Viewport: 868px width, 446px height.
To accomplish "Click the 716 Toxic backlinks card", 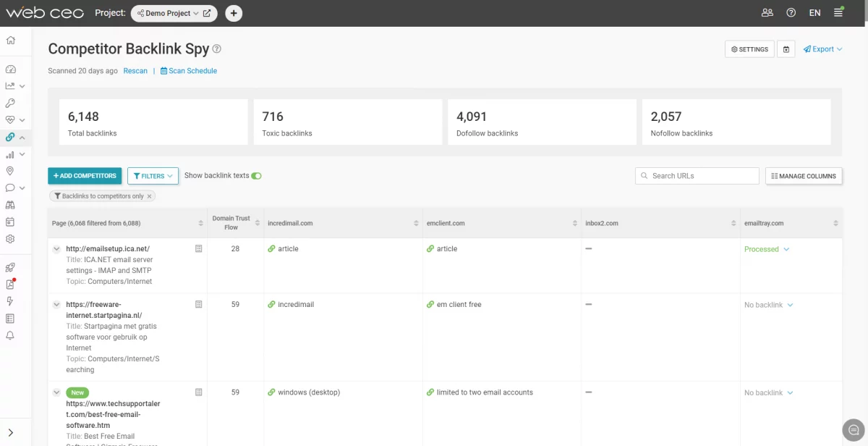I will tap(348, 123).
